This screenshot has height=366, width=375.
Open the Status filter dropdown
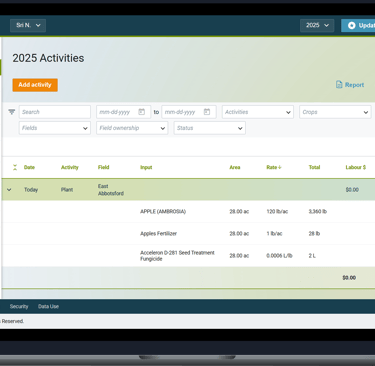pyautogui.click(x=209, y=128)
